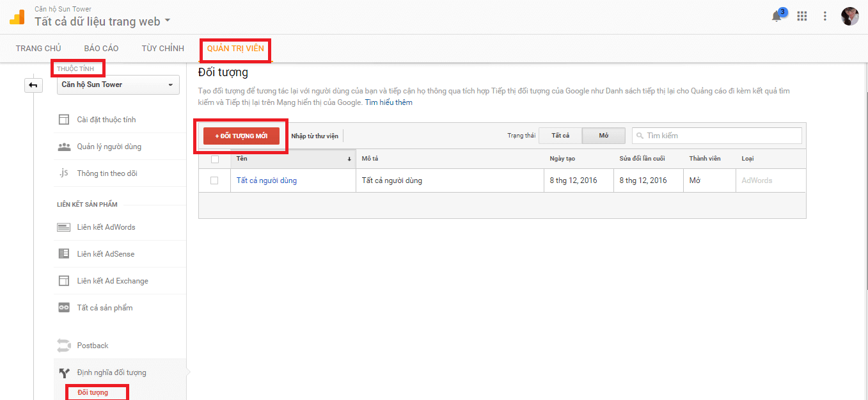Click the Tất cả sản phẩm link icon

(64, 308)
